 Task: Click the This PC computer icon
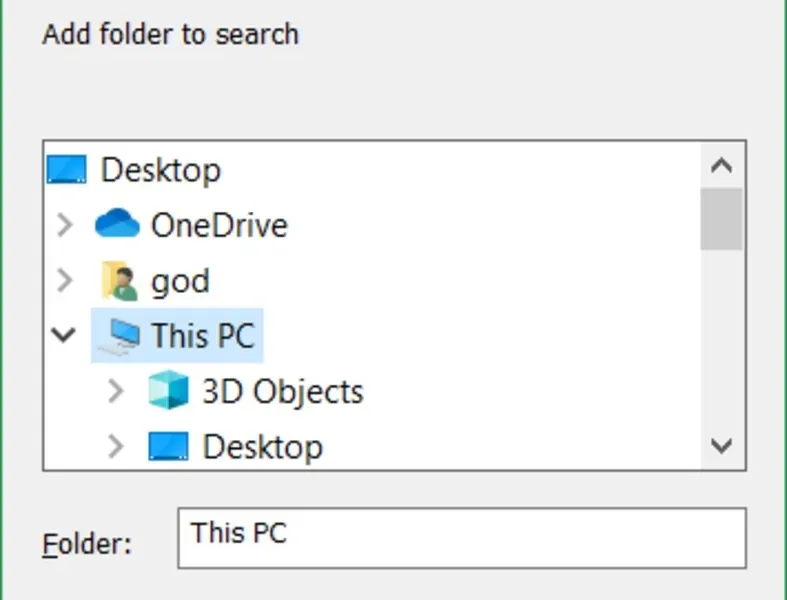tap(121, 335)
